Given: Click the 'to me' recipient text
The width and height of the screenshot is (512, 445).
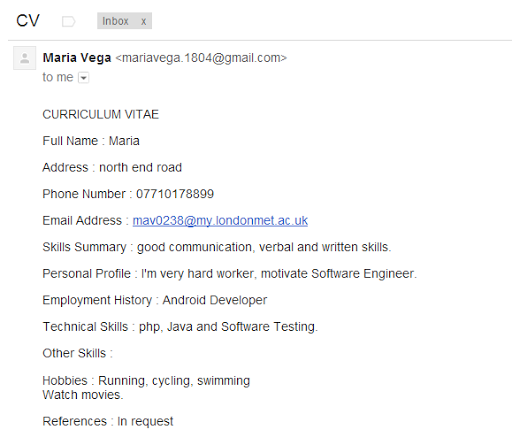Looking at the screenshot, I should point(58,77).
